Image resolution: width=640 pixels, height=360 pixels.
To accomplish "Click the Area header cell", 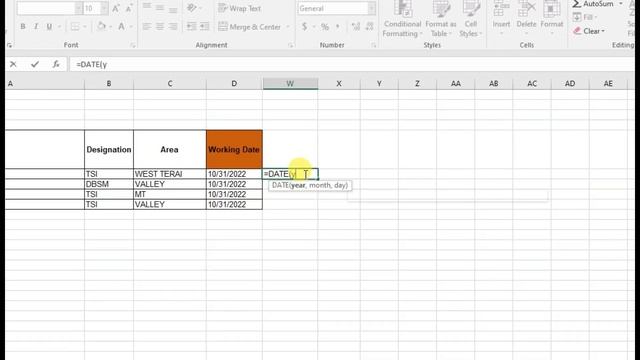I will coord(170,149).
